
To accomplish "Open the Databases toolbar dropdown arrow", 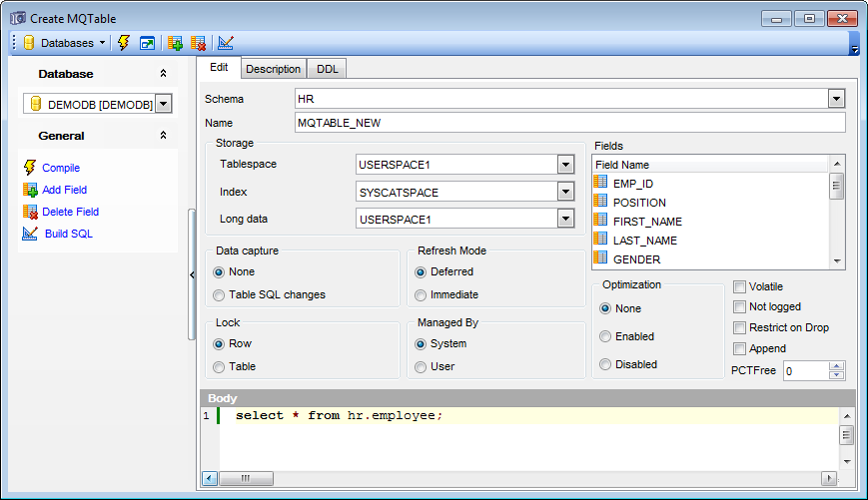I will tap(103, 43).
